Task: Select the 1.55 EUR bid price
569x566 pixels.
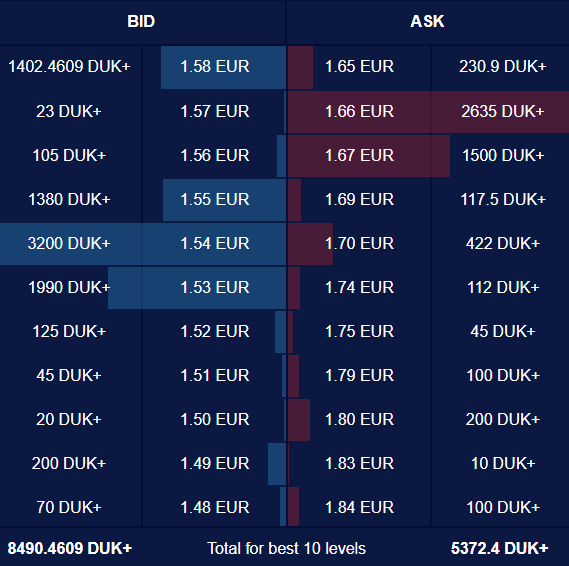Action: (x=215, y=200)
